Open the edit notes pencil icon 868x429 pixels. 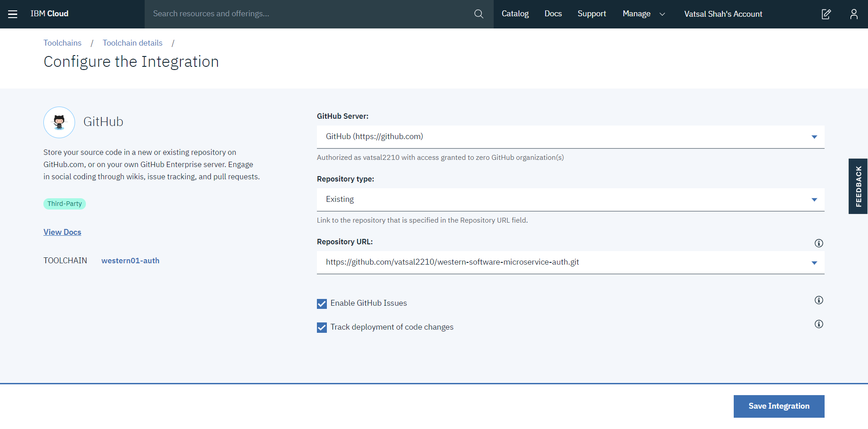826,14
